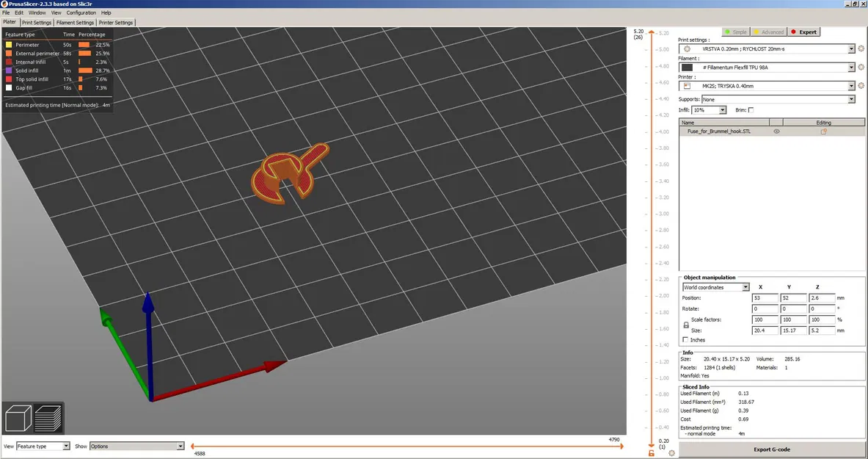Image resolution: width=868 pixels, height=459 pixels.
Task: Open the Edit menu
Action: 19,12
